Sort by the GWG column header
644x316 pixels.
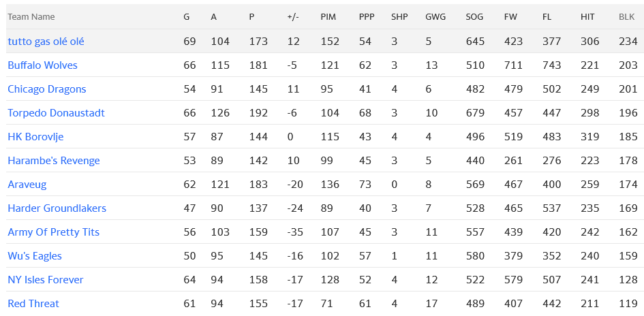[434, 16]
